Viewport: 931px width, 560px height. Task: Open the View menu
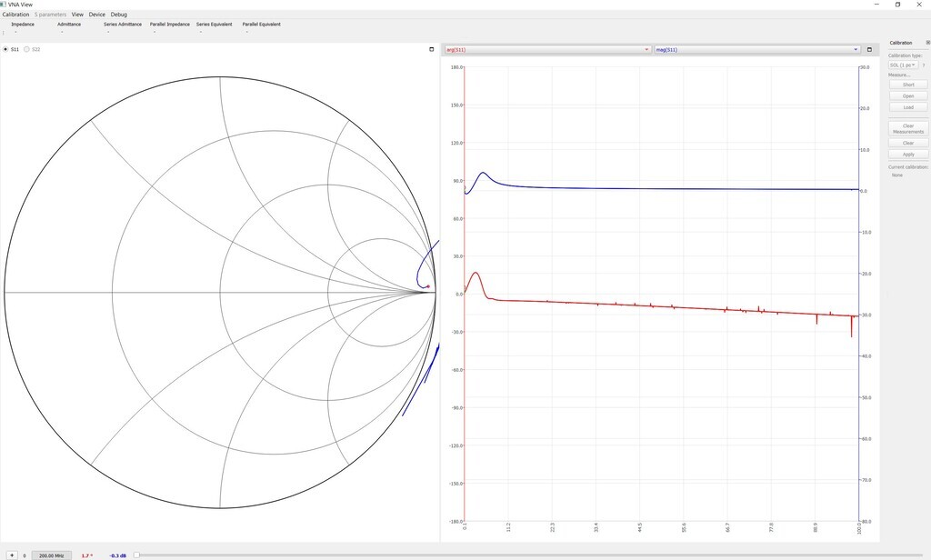[x=77, y=15]
